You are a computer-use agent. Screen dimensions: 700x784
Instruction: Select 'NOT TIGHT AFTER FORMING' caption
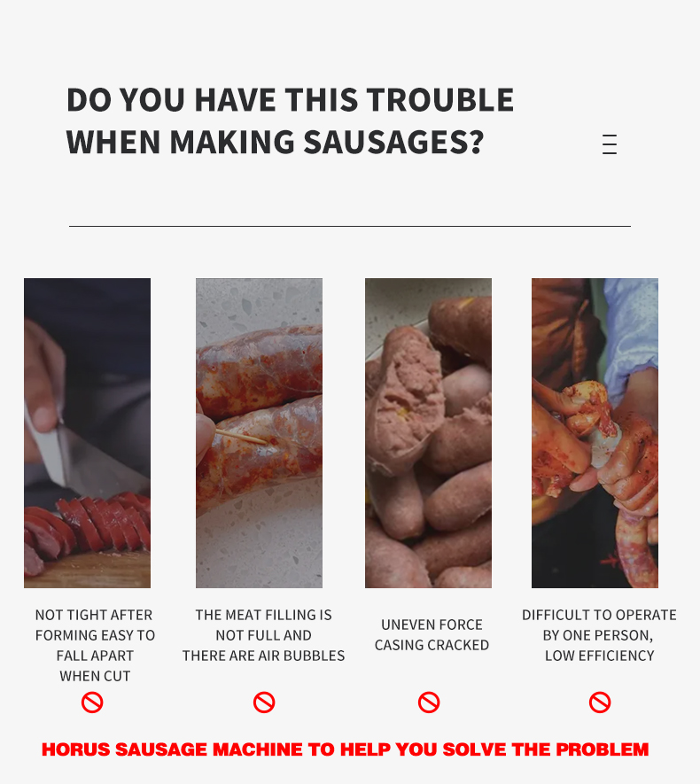point(95,645)
